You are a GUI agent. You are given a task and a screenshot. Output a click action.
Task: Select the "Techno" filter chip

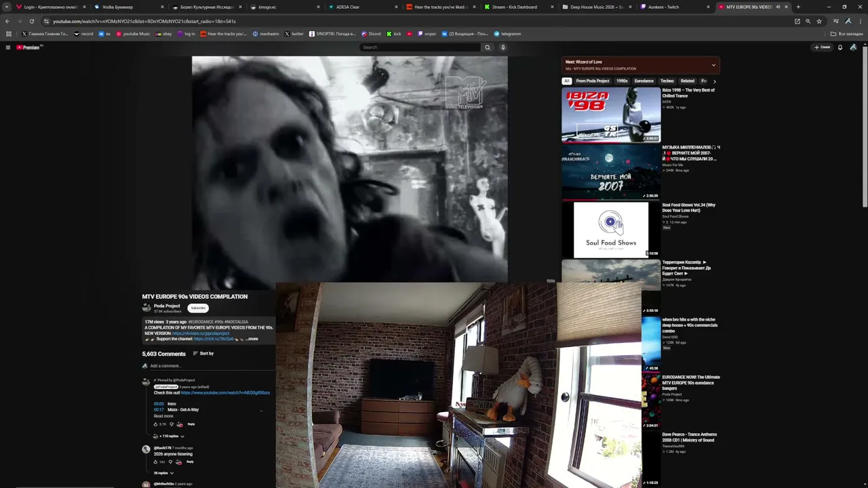click(x=667, y=81)
